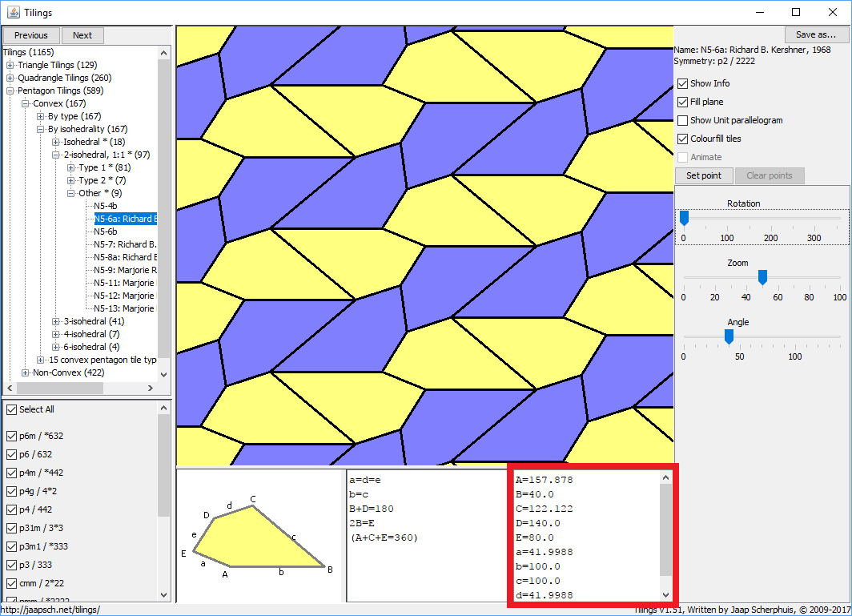This screenshot has height=616, width=852.
Task: Expand the 15 convex pentagon tile types node
Action: point(40,360)
